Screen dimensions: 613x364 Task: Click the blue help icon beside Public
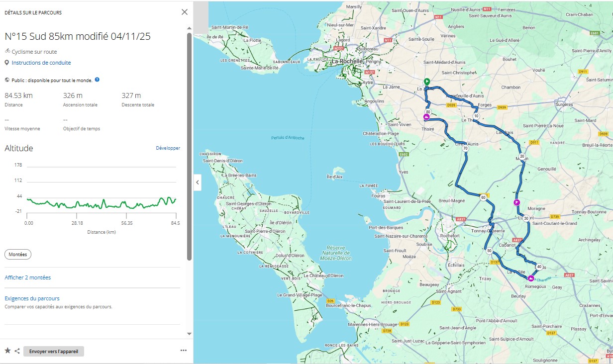pos(97,80)
